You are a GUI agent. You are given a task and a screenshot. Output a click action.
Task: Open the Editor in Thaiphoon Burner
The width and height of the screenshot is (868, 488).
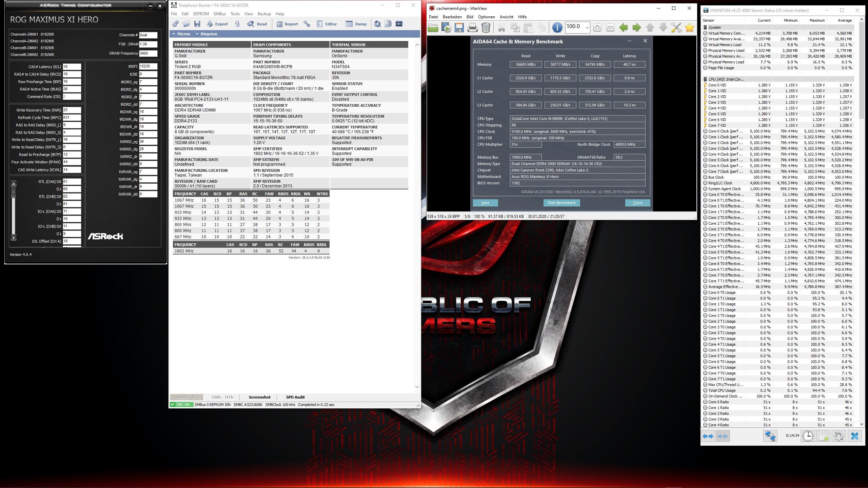[327, 24]
